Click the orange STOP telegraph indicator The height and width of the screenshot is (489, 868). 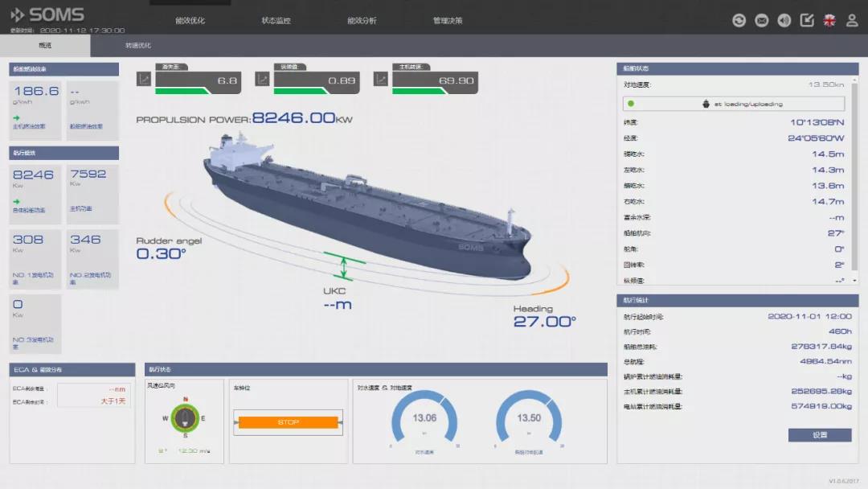(288, 422)
